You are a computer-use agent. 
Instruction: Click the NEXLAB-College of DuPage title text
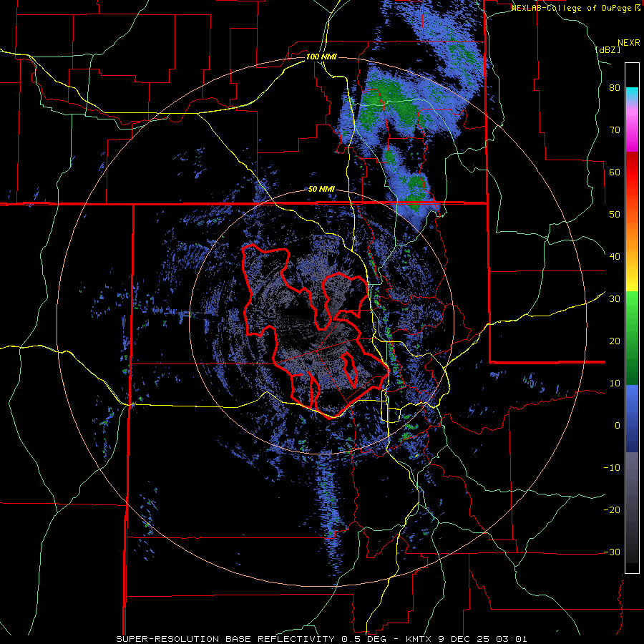[x=572, y=8]
